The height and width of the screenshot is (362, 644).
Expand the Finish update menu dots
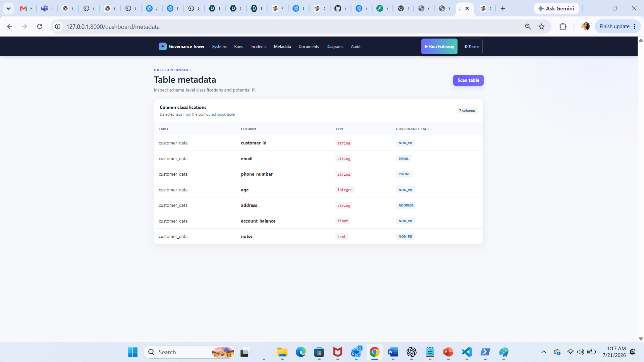635,26
